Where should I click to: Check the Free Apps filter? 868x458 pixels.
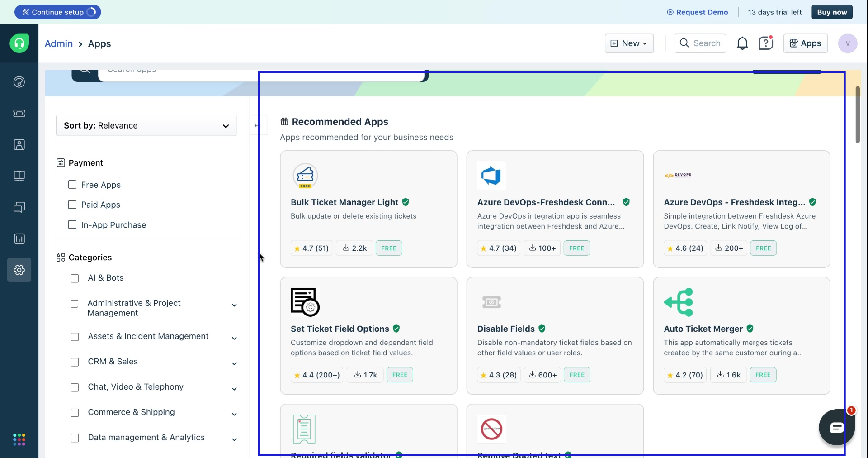(72, 185)
